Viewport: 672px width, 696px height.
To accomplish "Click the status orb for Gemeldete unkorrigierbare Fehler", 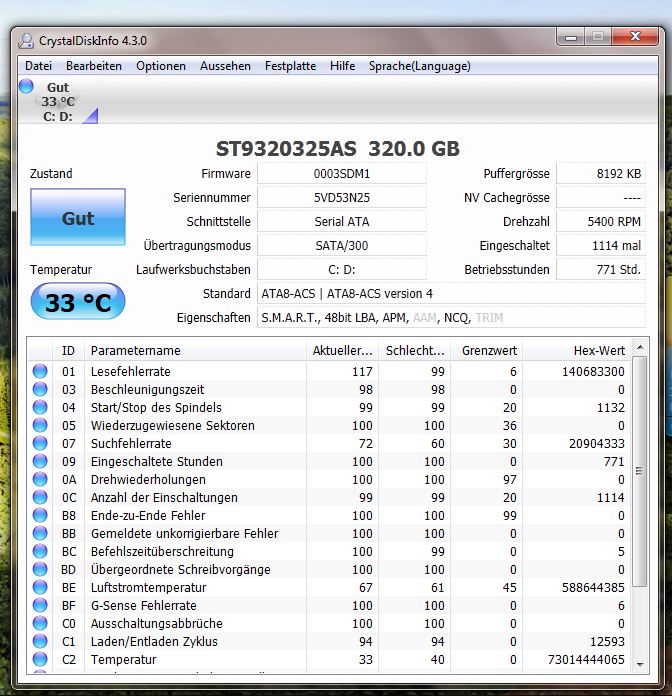I will [40, 533].
